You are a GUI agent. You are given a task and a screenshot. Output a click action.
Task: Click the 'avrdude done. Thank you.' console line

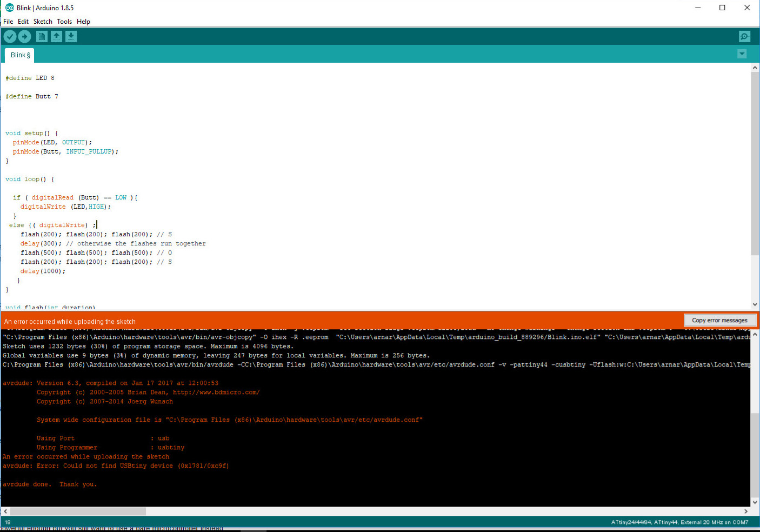coord(50,484)
